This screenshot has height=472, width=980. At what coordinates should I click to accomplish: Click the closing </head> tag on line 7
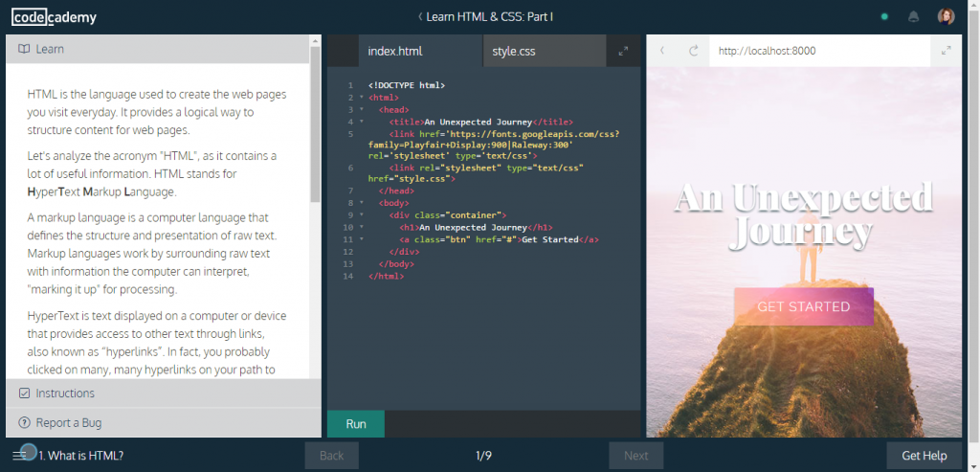click(396, 191)
